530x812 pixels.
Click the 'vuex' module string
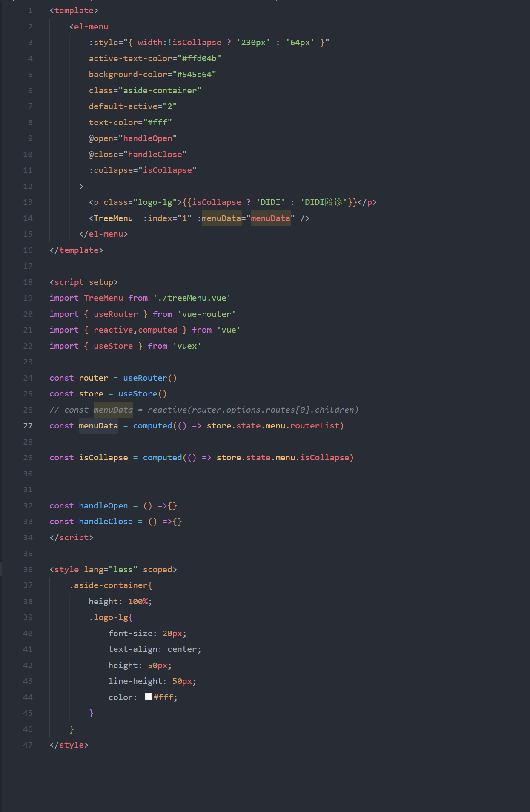(x=187, y=346)
